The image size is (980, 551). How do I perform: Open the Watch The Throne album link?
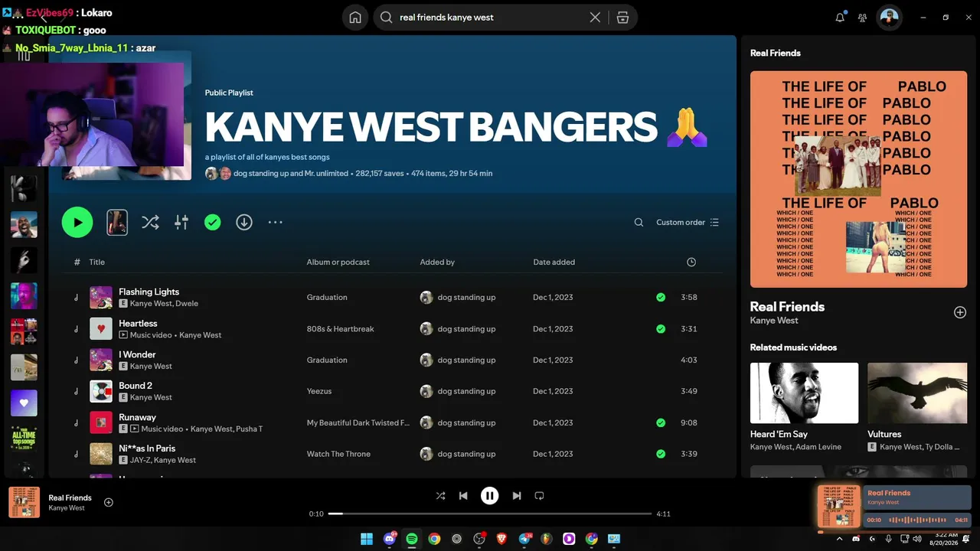tap(338, 455)
